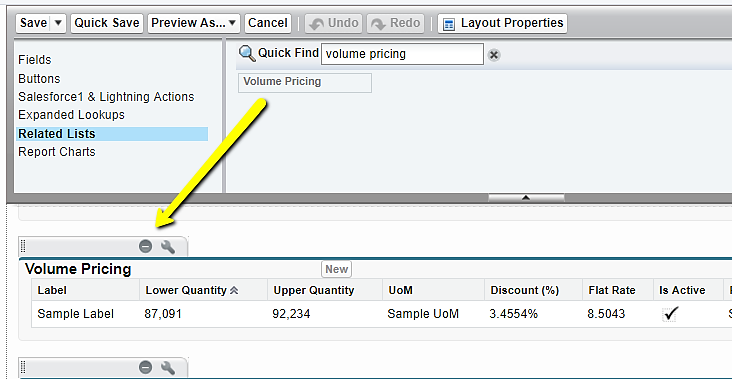Open Layout Properties
The height and width of the screenshot is (379, 732).
click(502, 23)
